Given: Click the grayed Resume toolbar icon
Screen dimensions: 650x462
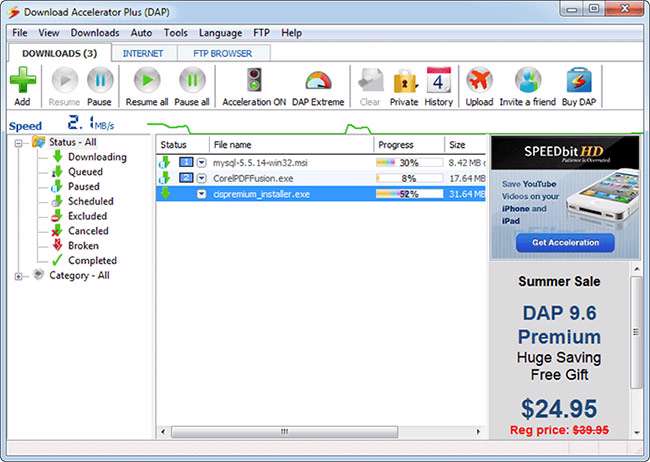Looking at the screenshot, I should tap(65, 80).
